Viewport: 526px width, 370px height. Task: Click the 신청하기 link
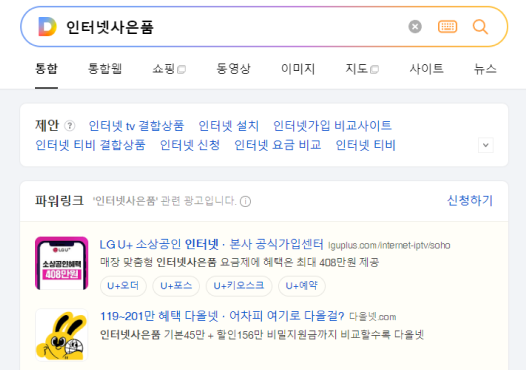click(x=470, y=201)
